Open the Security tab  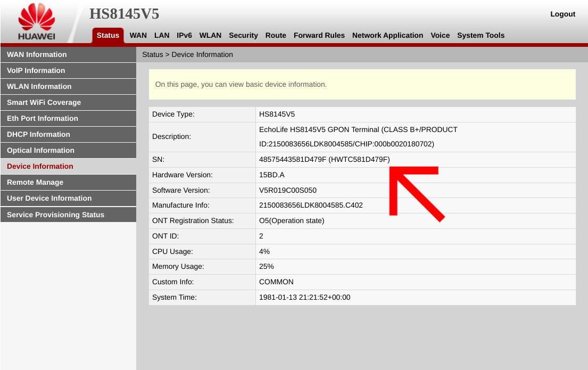pos(243,35)
